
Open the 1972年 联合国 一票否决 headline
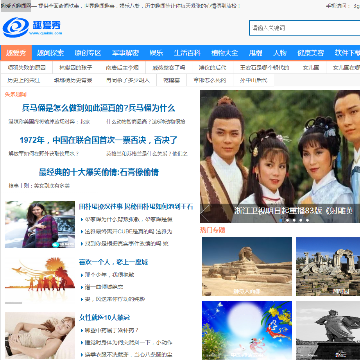99,140
